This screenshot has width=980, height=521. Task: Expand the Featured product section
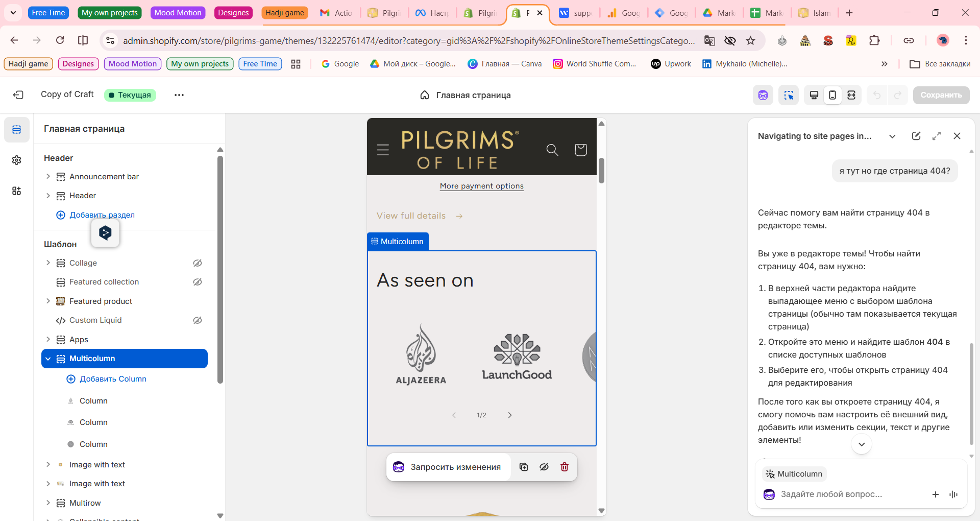tap(48, 301)
